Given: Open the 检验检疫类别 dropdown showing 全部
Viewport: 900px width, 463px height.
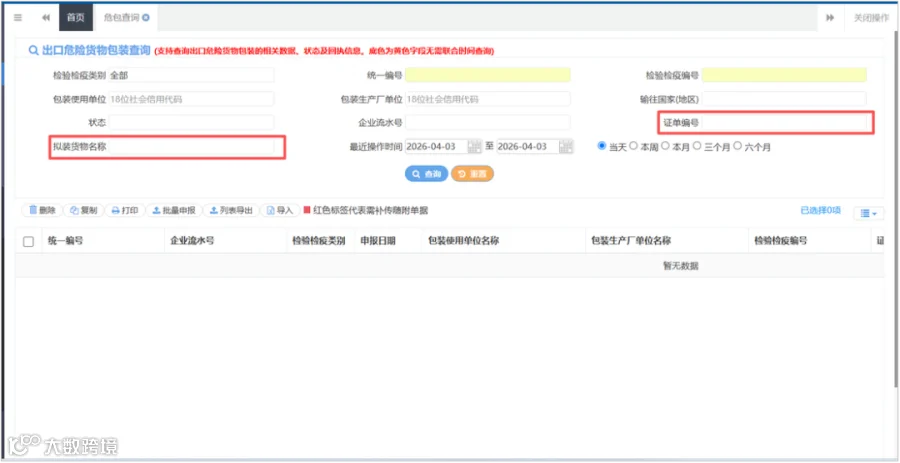Looking at the screenshot, I should [191, 75].
